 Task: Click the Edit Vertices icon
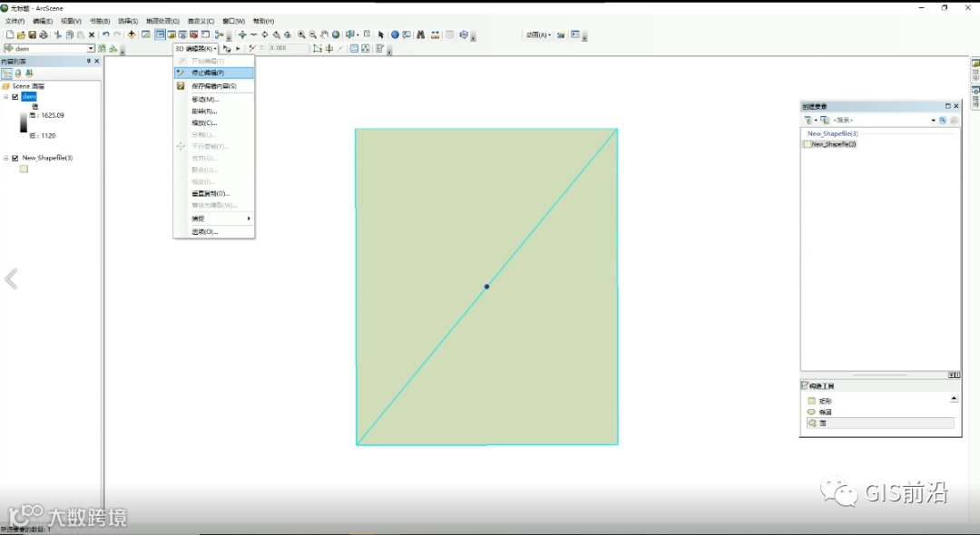point(318,48)
